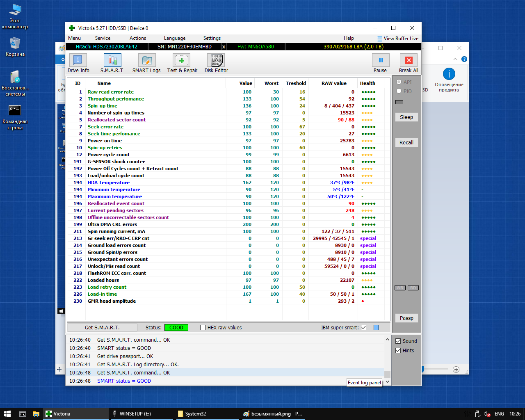Select the PIO radio button
The width and height of the screenshot is (525, 420).
(x=399, y=91)
